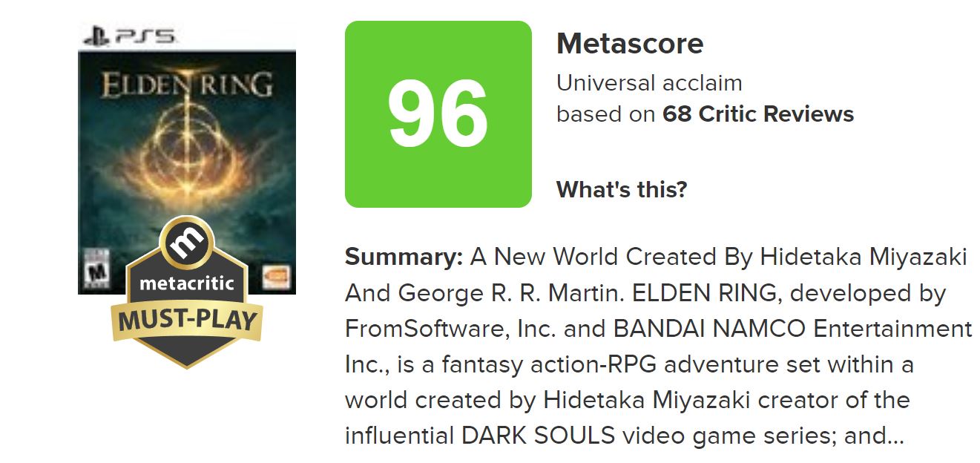Click the Universal acclaim text
This screenshot has height=463, width=980.
point(649,82)
